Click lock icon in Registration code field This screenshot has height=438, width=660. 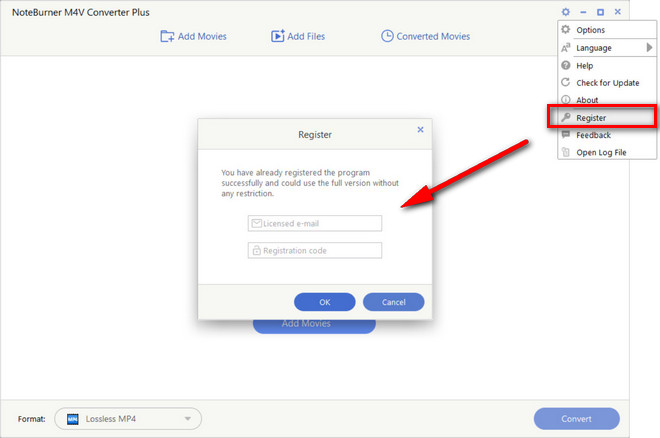[x=256, y=251]
